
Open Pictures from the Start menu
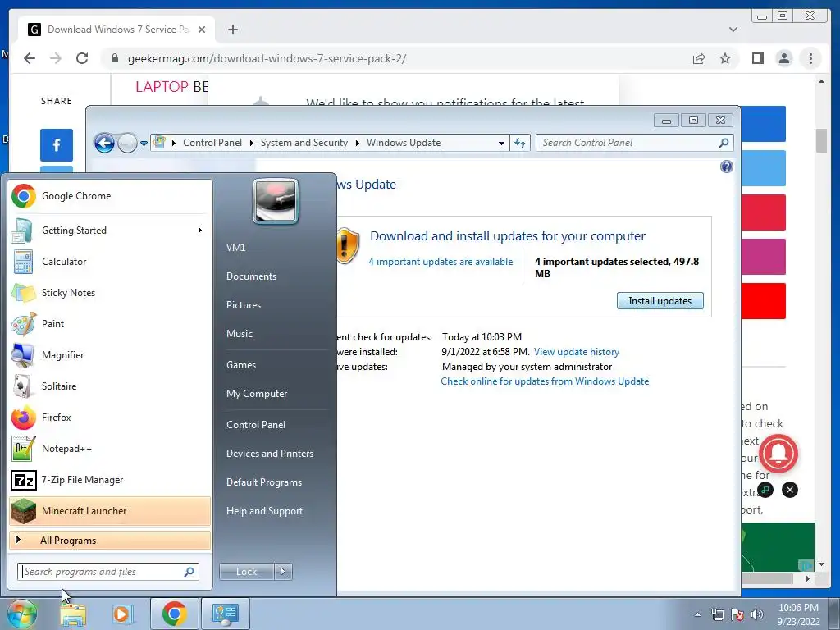[243, 305]
